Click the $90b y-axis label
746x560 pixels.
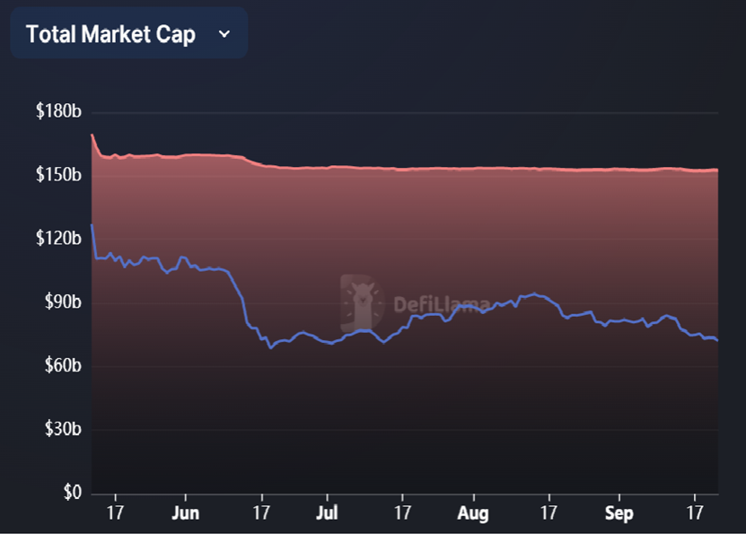(x=62, y=302)
